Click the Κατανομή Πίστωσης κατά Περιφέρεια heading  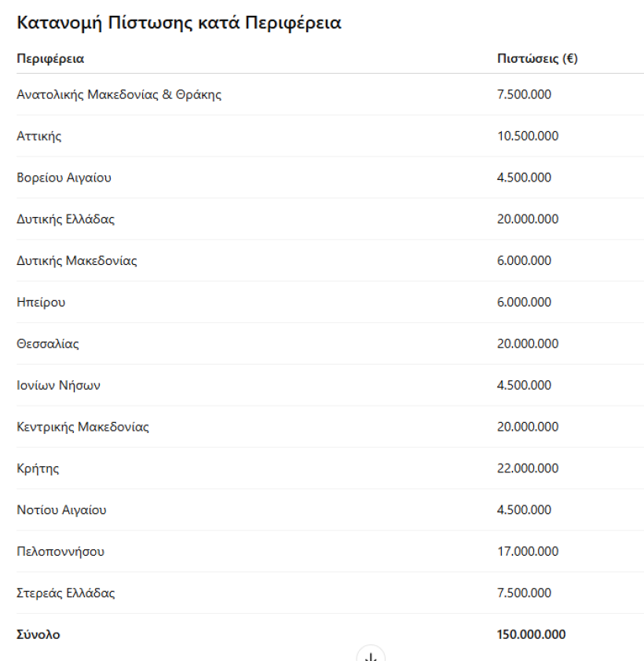[x=179, y=23]
